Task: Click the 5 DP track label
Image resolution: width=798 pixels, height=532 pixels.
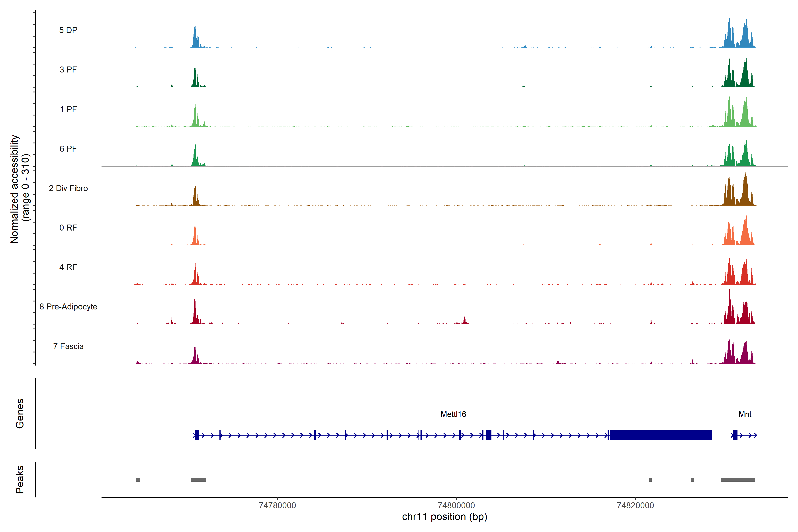Action: click(68, 30)
